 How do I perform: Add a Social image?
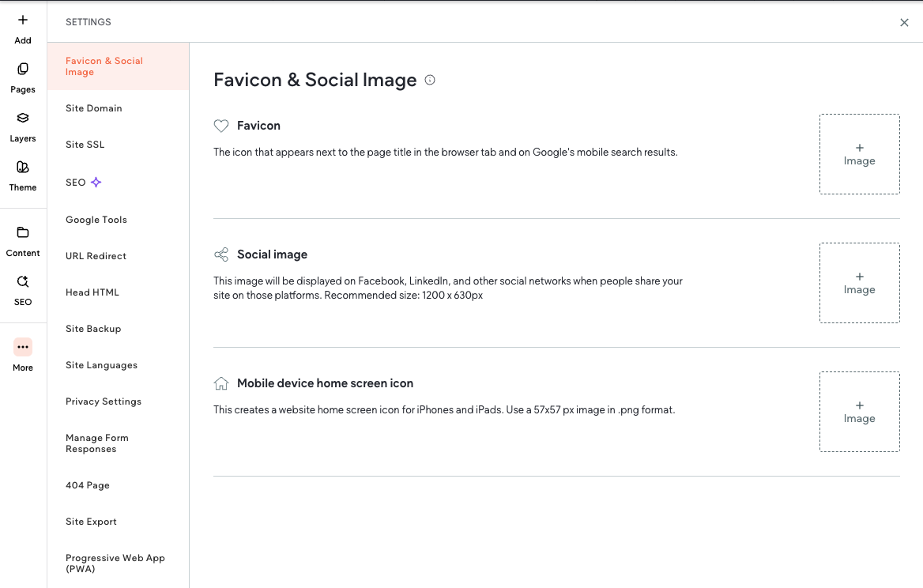pos(860,283)
